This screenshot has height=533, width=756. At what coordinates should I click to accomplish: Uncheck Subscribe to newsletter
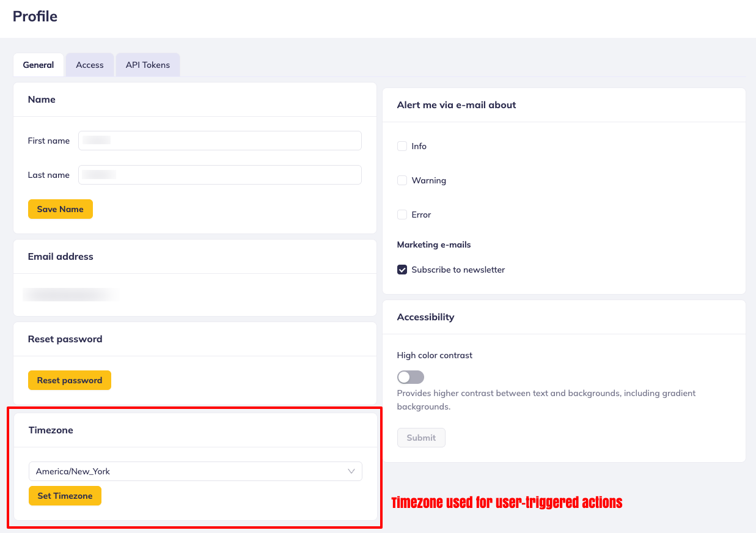(x=402, y=270)
